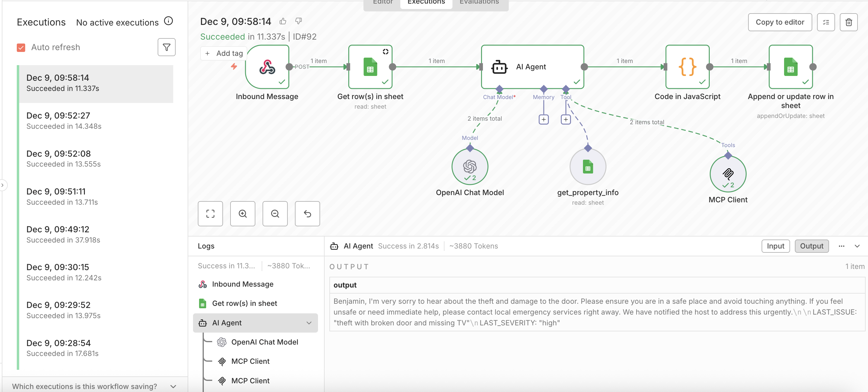The image size is (868, 392).
Task: Collapse the AI Agent entry in Logs
Action: click(309, 323)
